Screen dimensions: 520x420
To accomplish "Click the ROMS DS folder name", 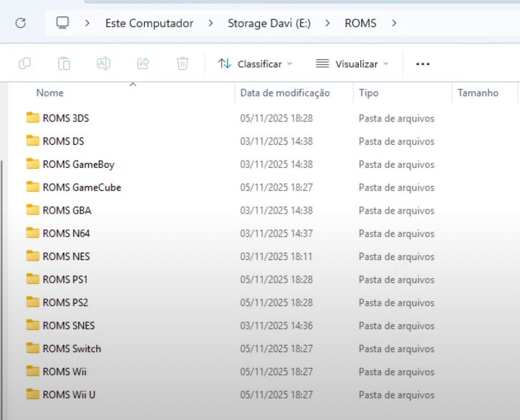I will [64, 141].
